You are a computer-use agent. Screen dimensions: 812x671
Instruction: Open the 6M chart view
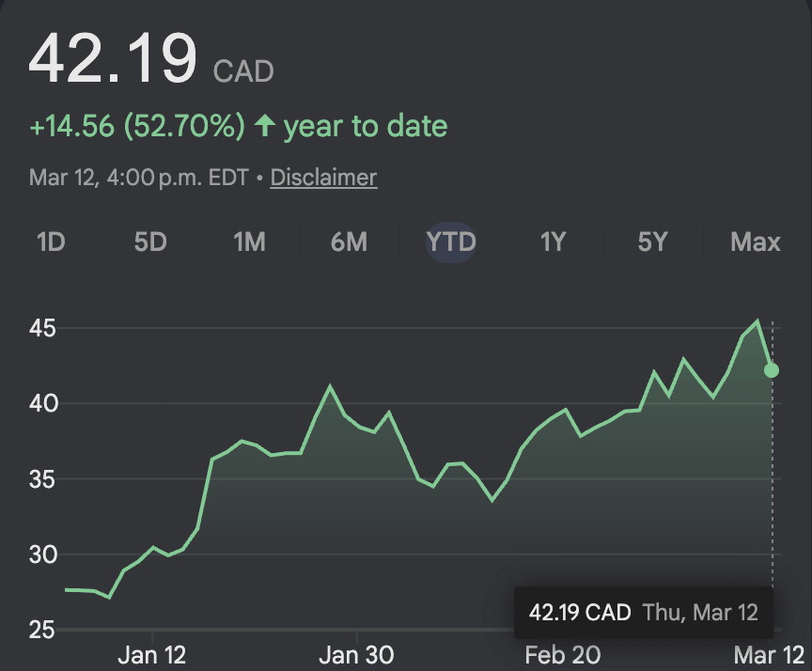[x=349, y=242]
